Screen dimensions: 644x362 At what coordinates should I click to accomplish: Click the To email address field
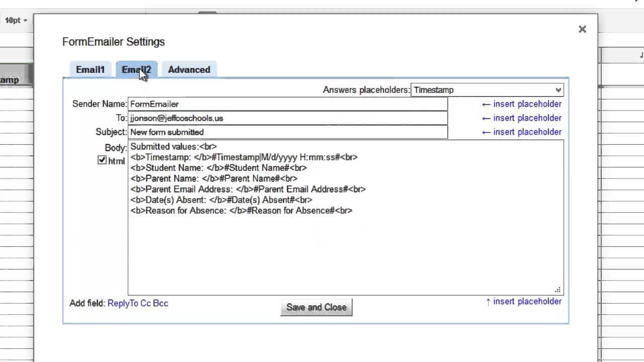click(x=287, y=118)
